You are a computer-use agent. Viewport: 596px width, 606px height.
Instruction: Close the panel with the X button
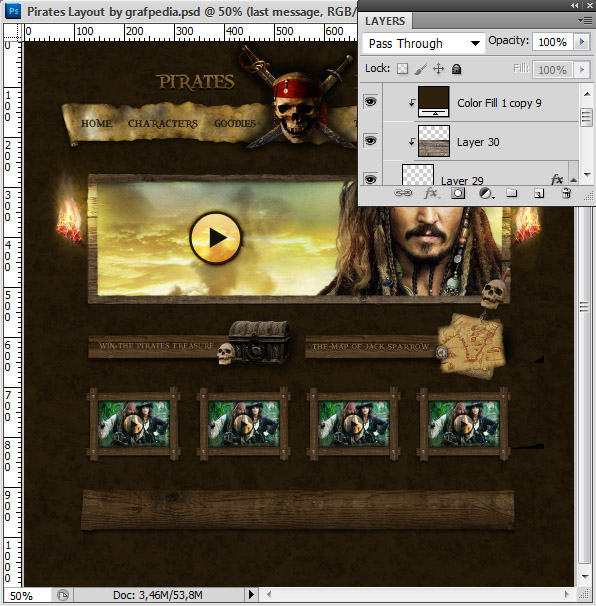click(x=589, y=5)
